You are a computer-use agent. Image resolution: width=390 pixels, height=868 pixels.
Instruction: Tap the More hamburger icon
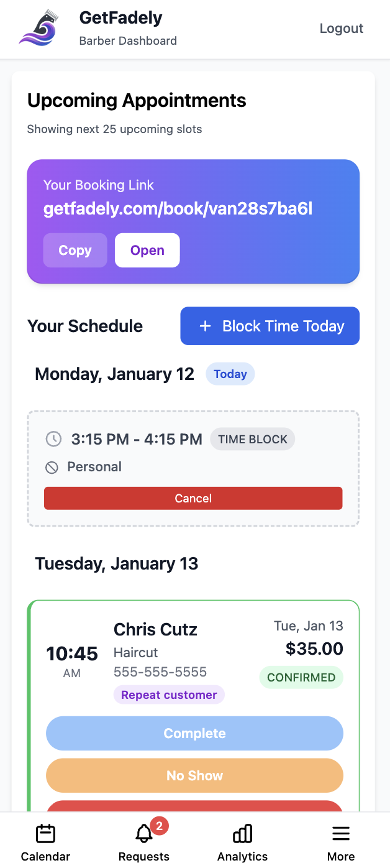[340, 833]
